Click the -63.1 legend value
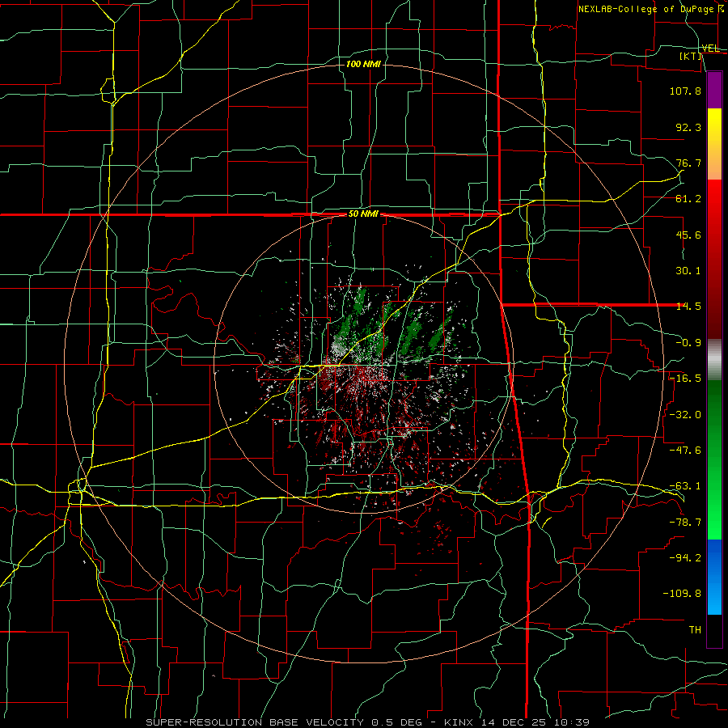 point(685,486)
